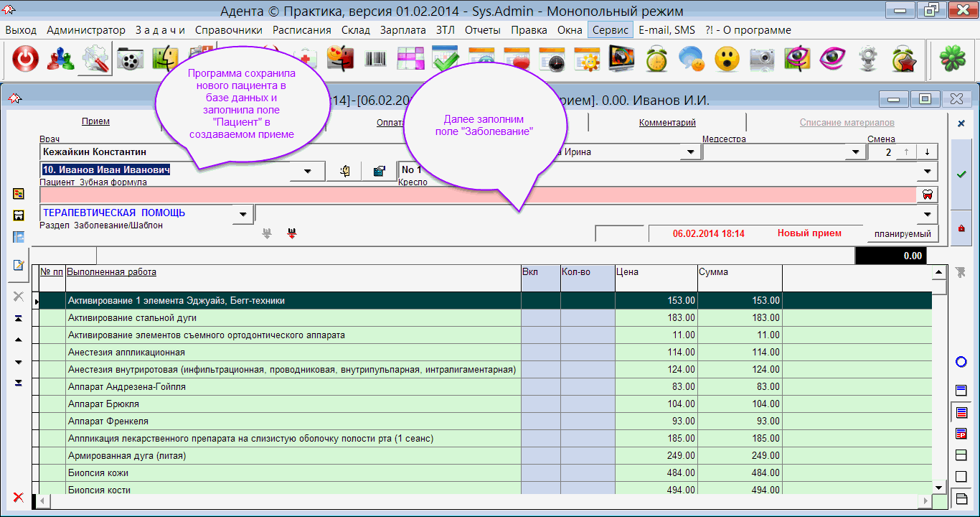
Task: Click the red tooth formula icon
Action: click(927, 195)
